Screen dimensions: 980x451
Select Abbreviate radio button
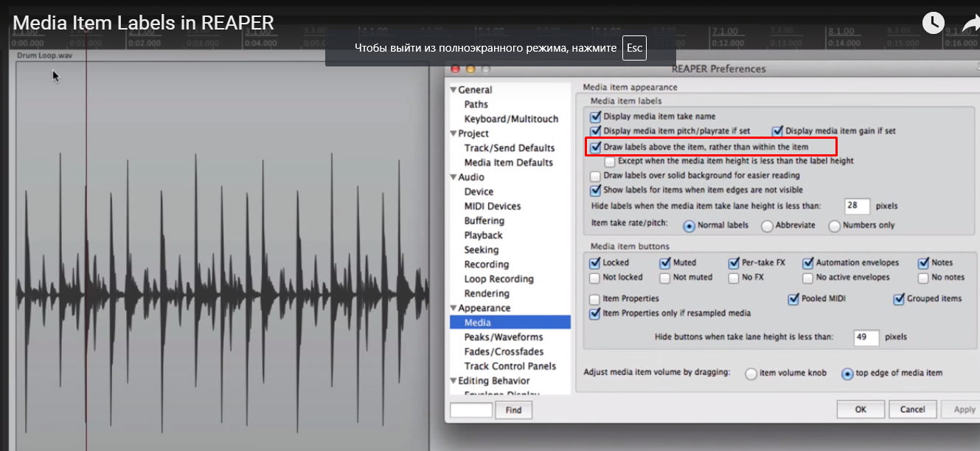coord(767,226)
